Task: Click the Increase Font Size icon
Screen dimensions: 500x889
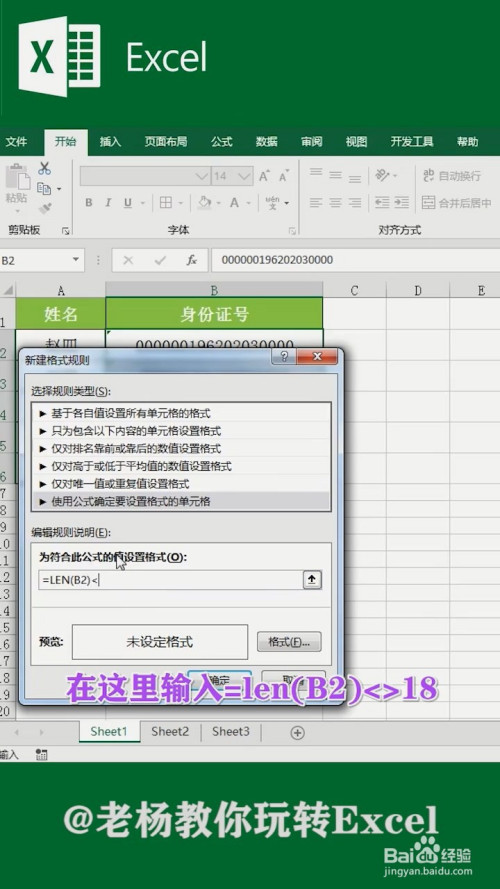Action: (264, 176)
